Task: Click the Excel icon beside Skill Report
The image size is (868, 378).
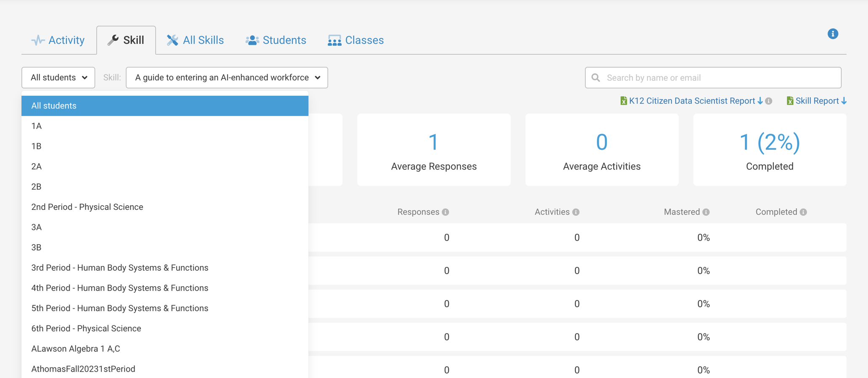Action: pos(790,101)
